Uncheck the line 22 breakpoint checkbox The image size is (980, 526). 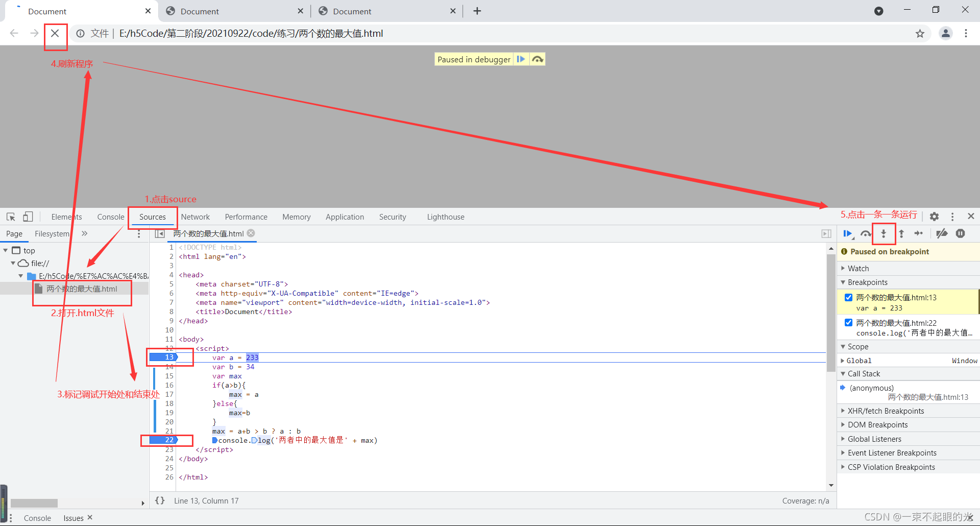click(x=848, y=322)
